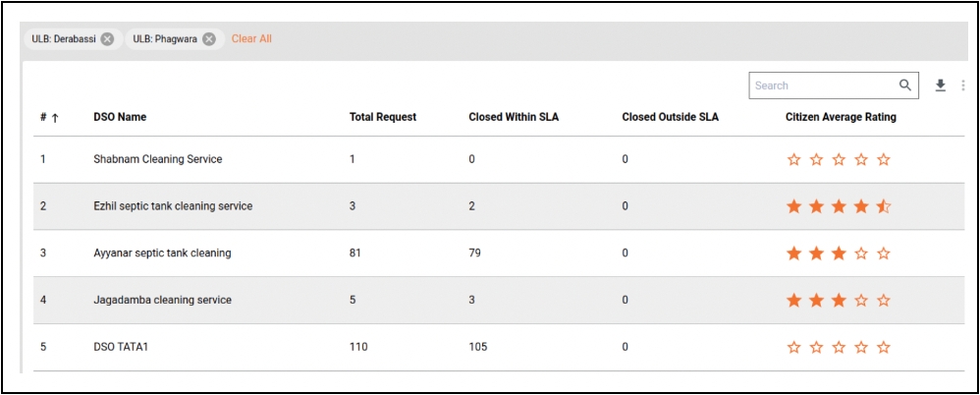This screenshot has width=980, height=395.
Task: Click fifth star in DSO TATA1 row
Action: pyautogui.click(x=884, y=348)
